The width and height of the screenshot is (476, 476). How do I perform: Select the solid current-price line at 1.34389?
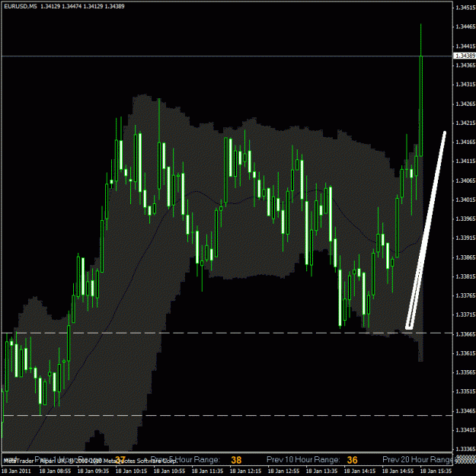pos(227,56)
